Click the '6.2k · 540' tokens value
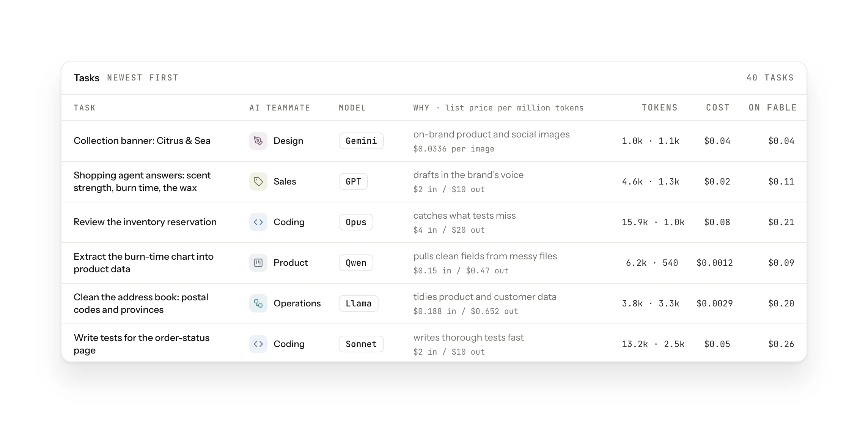868x423 pixels. coord(652,263)
